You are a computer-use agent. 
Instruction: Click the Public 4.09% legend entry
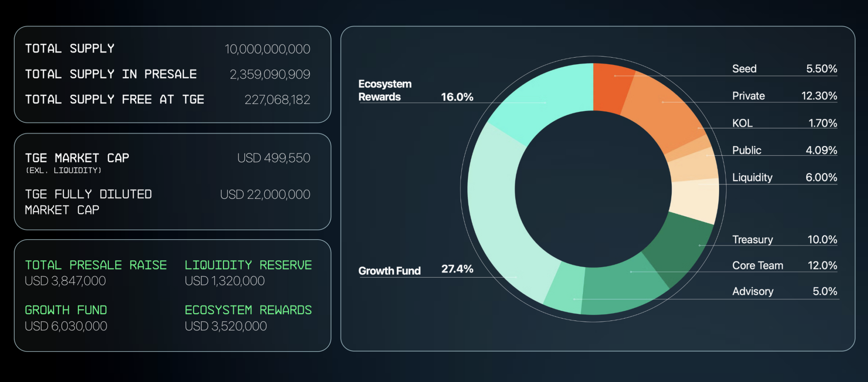pyautogui.click(x=784, y=150)
